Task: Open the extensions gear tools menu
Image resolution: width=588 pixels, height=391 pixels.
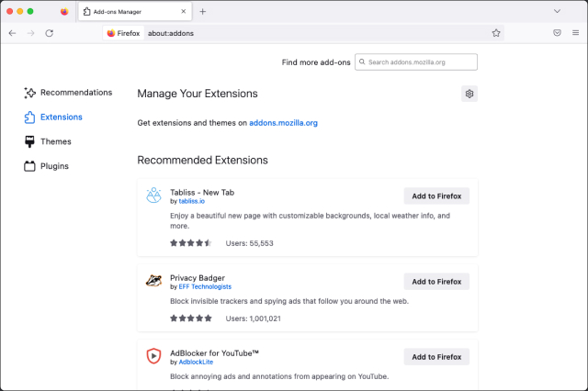Action: click(x=469, y=94)
